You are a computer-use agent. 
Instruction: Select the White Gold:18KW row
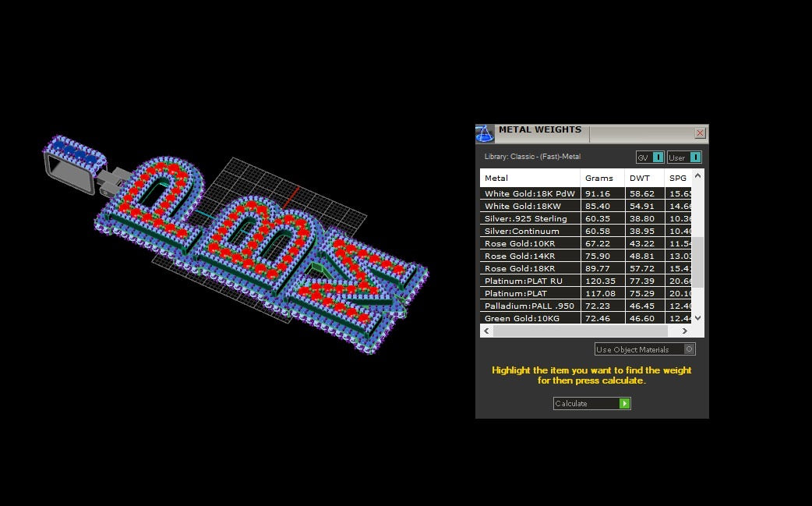click(x=586, y=206)
